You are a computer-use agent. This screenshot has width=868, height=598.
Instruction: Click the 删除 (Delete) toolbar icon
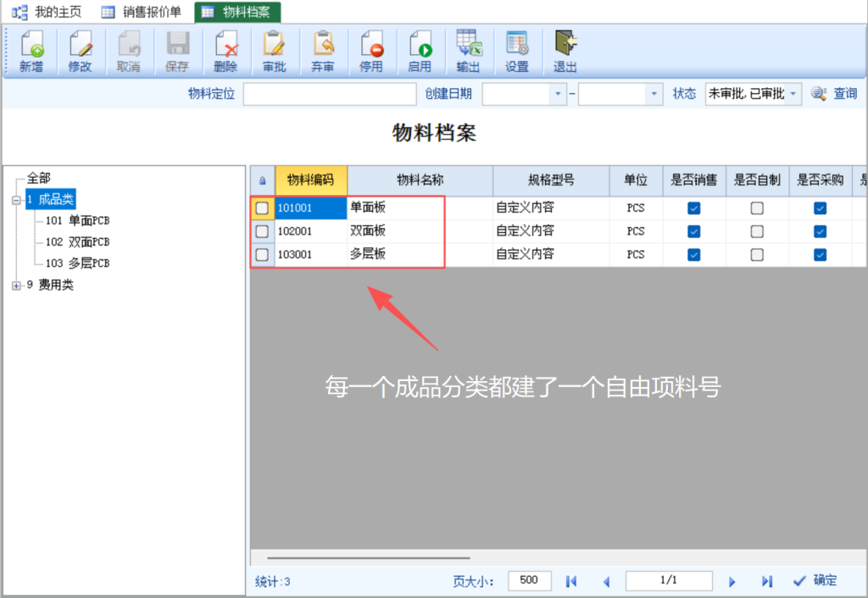(225, 51)
